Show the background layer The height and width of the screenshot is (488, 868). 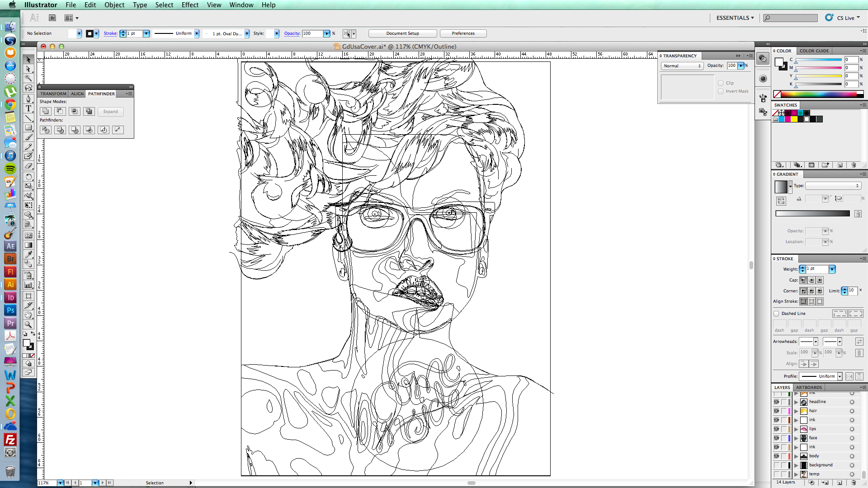pyautogui.click(x=776, y=465)
